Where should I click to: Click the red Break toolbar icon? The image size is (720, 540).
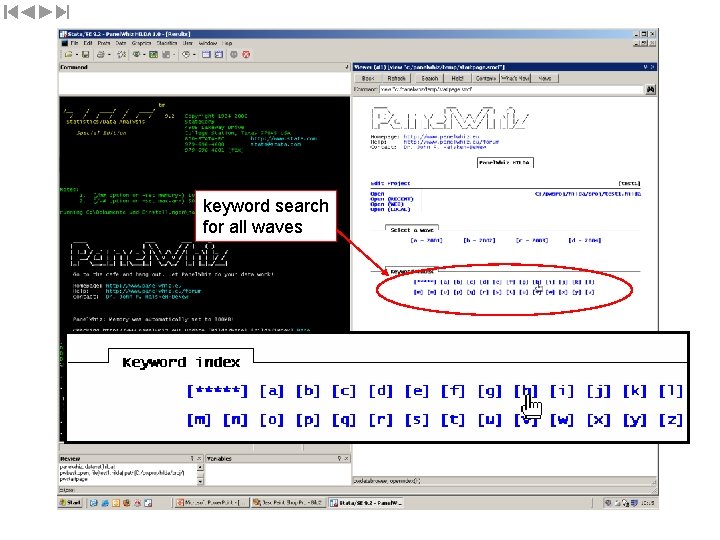tap(246, 55)
